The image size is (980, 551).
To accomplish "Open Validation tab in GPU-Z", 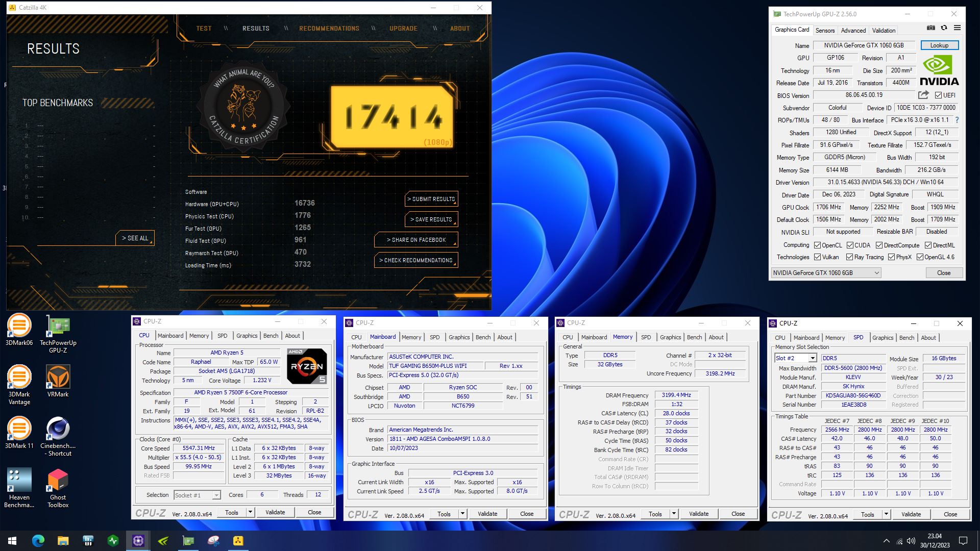I will pyautogui.click(x=884, y=31).
